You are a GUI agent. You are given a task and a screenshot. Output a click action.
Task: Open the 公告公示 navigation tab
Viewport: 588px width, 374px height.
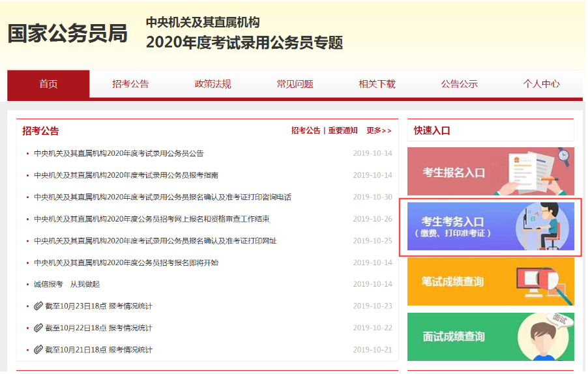pyautogui.click(x=459, y=84)
